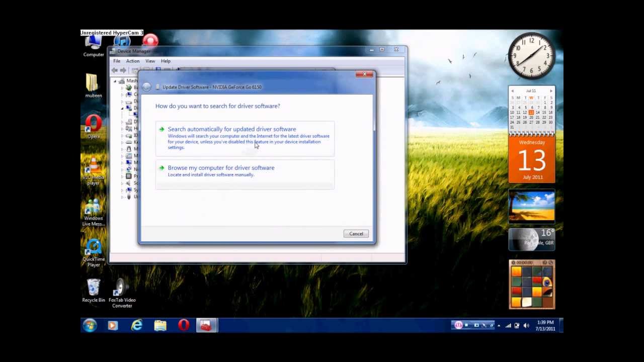644x362 pixels.
Task: Launch Internet Explorer from the taskbar
Action: 136,326
